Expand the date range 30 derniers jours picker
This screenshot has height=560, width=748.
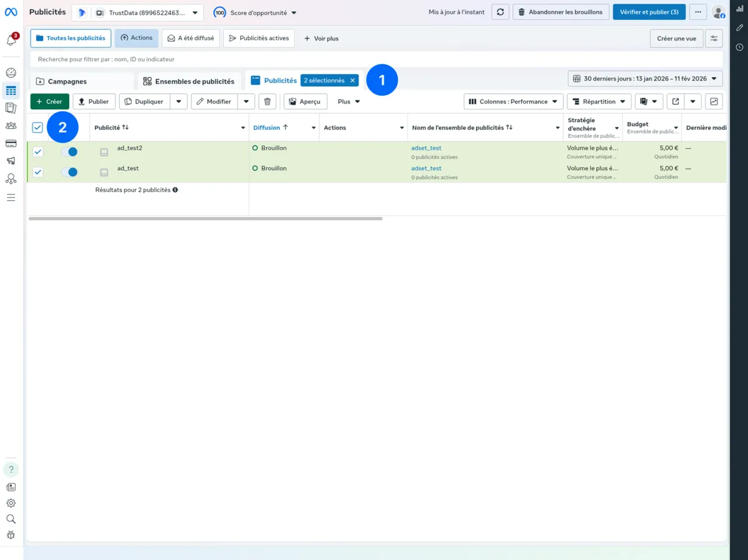[x=645, y=79]
